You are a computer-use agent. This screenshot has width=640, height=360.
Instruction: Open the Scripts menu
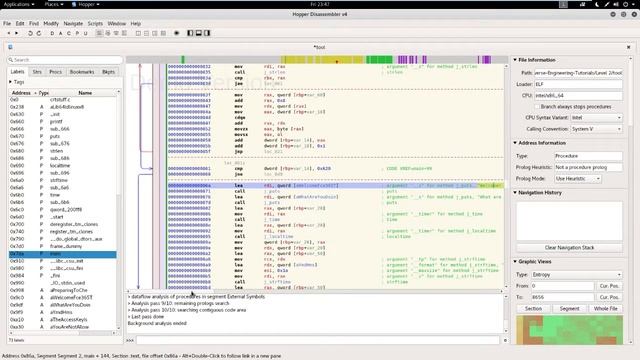pos(95,24)
